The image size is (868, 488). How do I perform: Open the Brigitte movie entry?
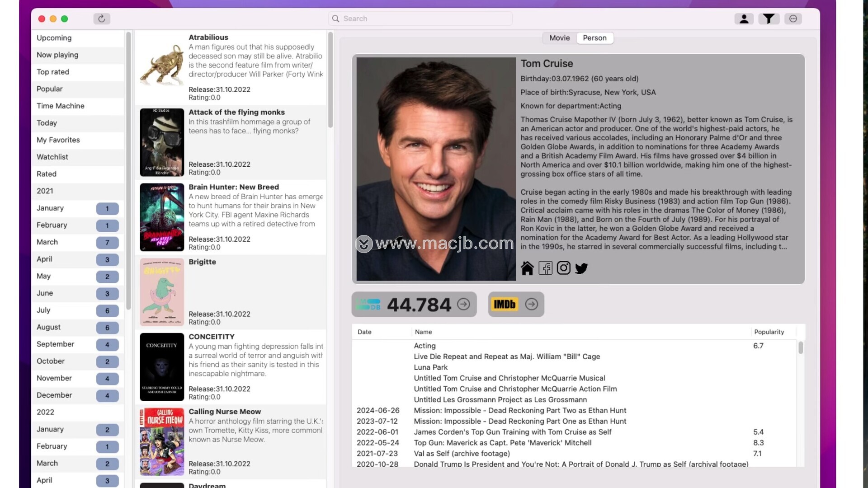click(231, 292)
